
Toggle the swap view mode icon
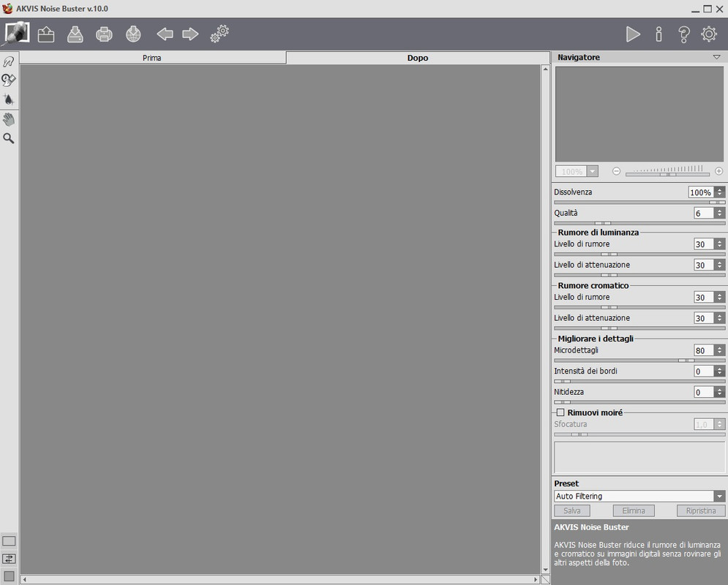[x=9, y=559]
